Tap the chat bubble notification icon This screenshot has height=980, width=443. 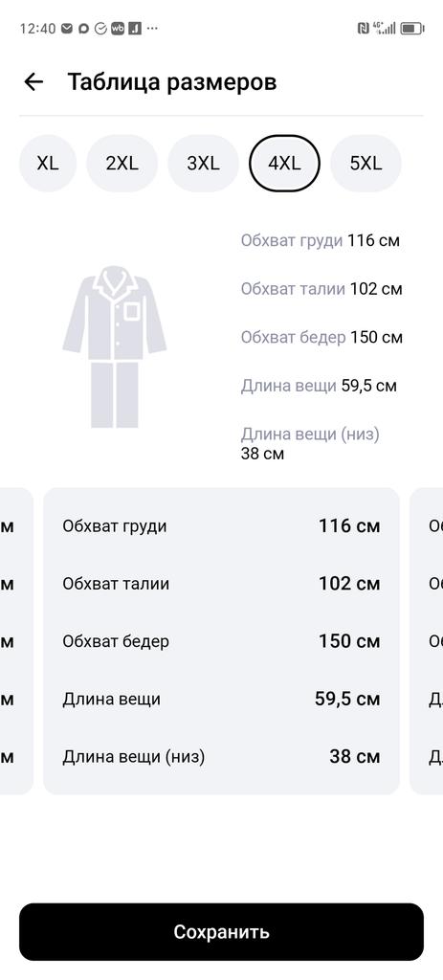(x=84, y=28)
